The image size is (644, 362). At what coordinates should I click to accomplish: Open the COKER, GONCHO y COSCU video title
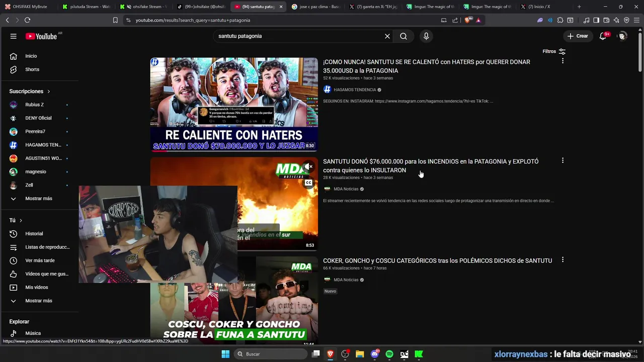(x=437, y=260)
